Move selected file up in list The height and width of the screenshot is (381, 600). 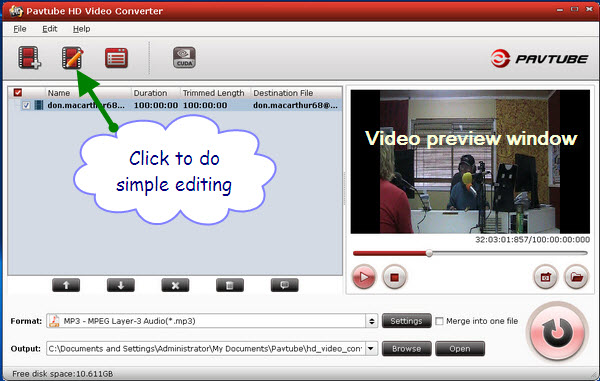point(66,285)
